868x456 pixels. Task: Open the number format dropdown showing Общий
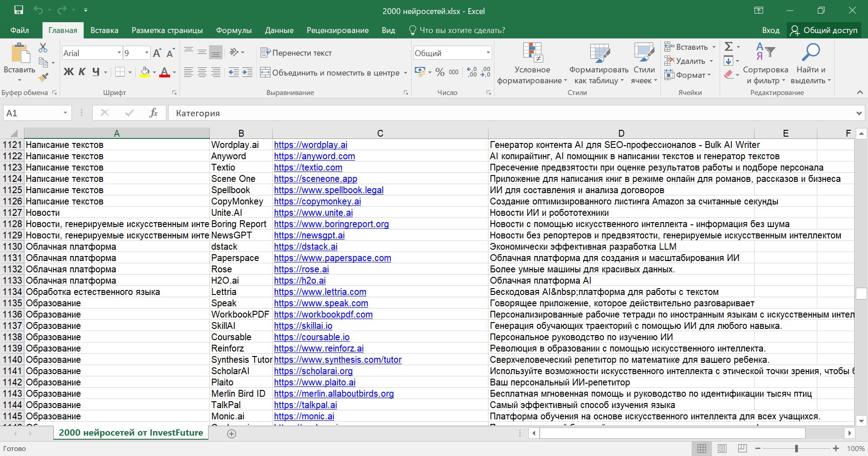488,53
